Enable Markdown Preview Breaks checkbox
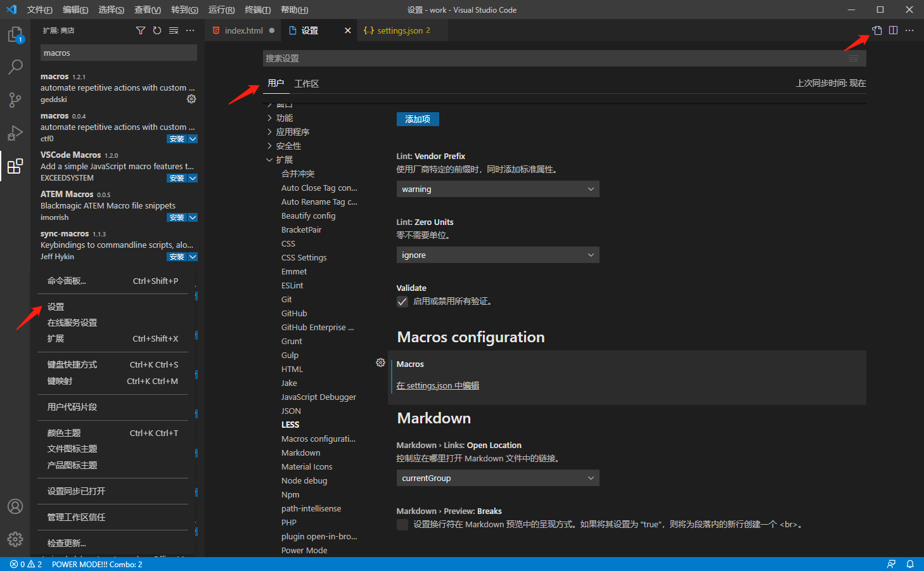The image size is (924, 571). click(402, 525)
